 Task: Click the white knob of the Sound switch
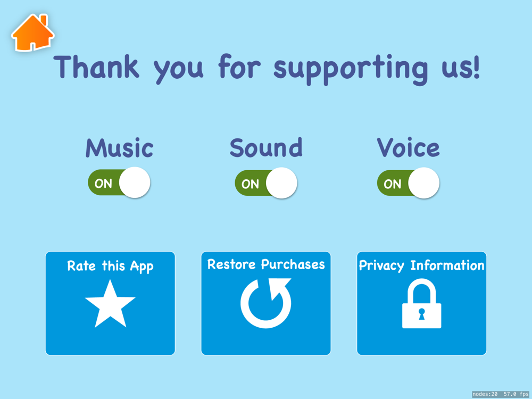281,183
